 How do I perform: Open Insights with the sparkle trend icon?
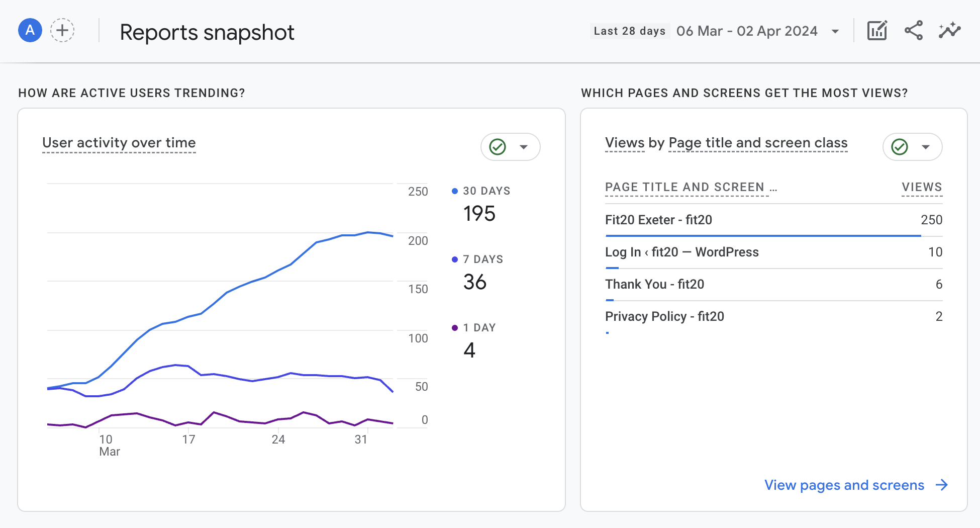950,31
